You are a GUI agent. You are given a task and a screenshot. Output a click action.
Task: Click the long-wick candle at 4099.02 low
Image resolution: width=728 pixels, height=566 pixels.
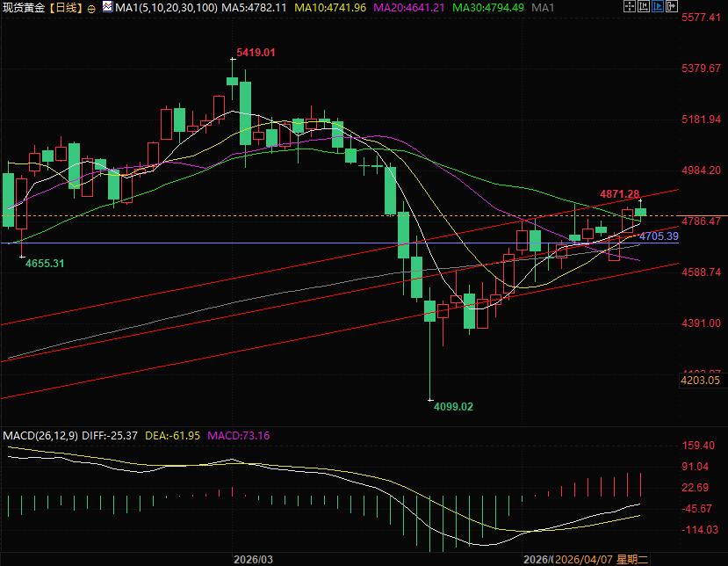coord(430,344)
